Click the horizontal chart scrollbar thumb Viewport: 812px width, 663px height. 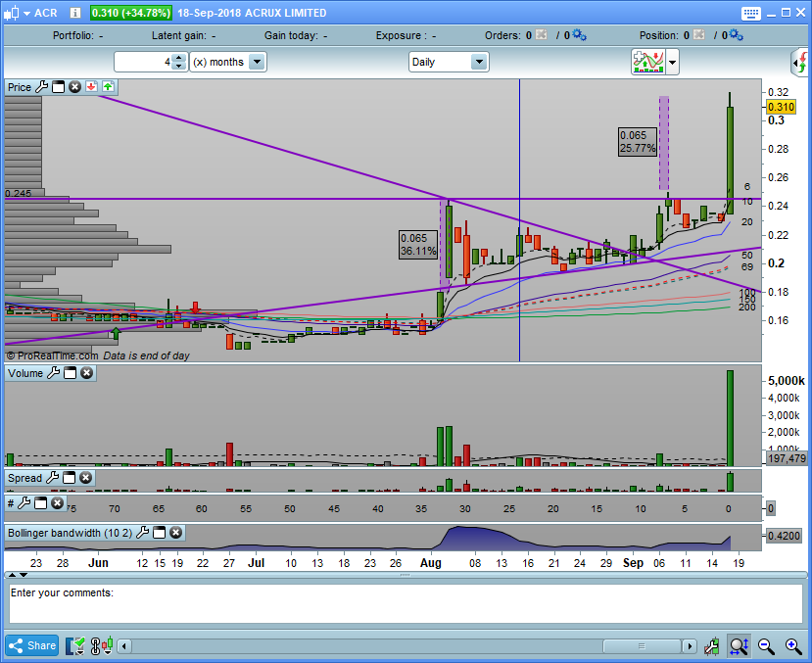(x=643, y=646)
